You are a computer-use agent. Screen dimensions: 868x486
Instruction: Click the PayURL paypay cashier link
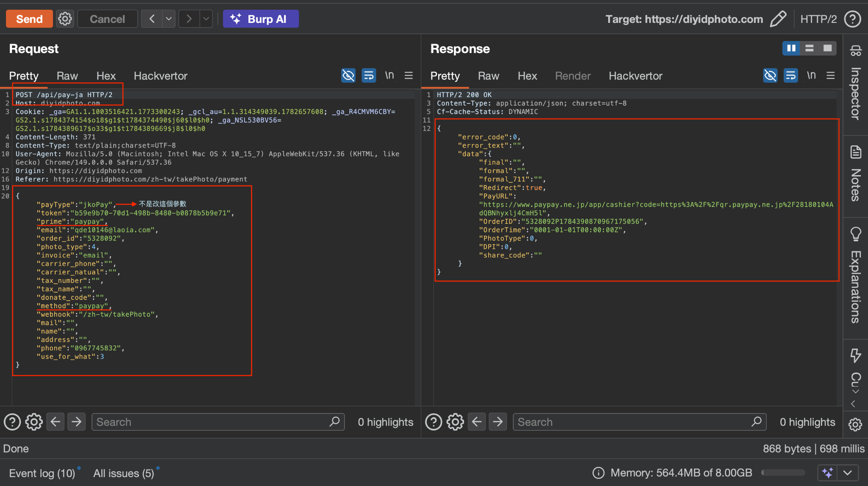pos(656,209)
